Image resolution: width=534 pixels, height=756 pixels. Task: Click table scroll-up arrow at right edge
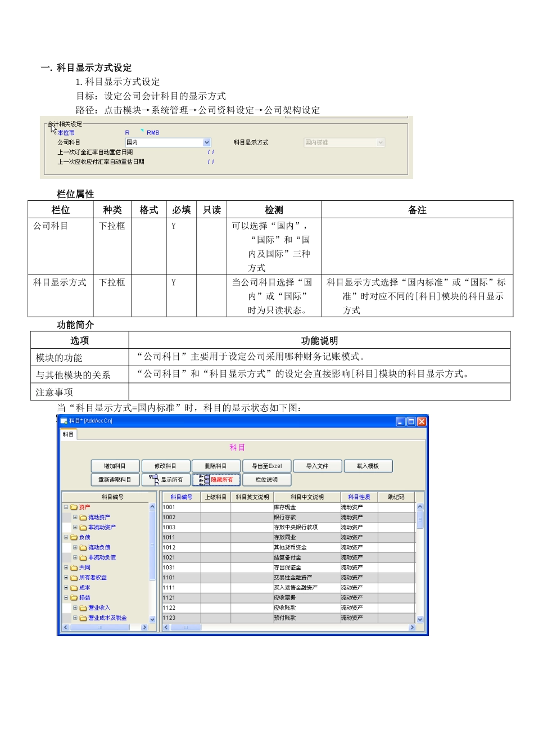tap(420, 507)
